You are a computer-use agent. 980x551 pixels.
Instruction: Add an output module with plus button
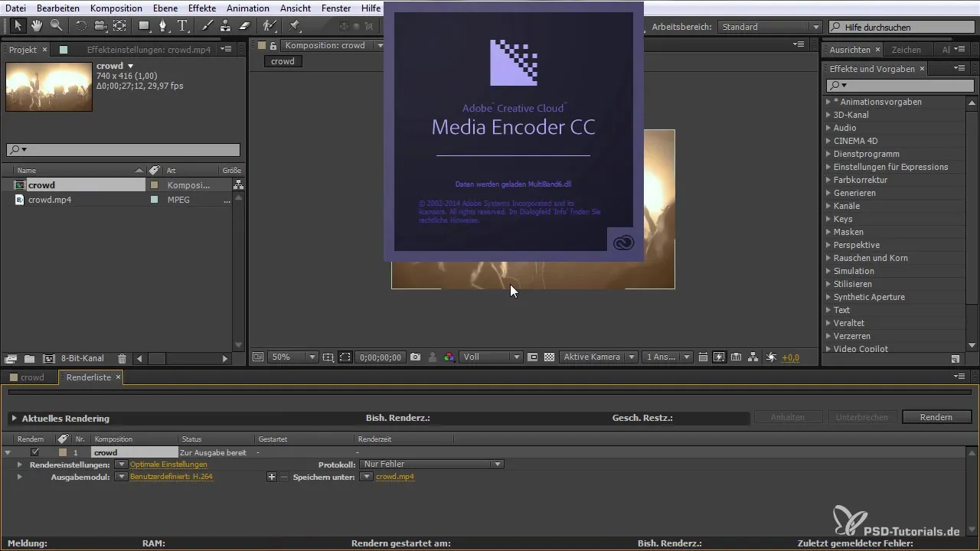[271, 477]
